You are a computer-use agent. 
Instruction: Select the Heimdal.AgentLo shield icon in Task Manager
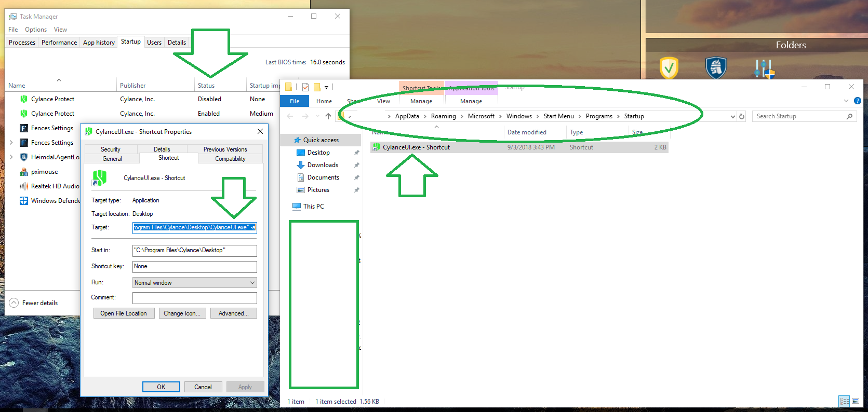[x=24, y=157]
